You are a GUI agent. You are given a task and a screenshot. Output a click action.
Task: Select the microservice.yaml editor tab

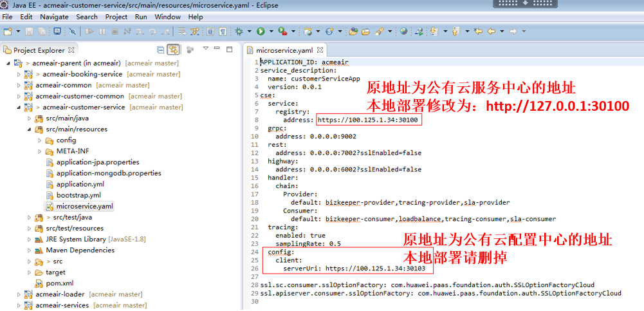point(284,50)
